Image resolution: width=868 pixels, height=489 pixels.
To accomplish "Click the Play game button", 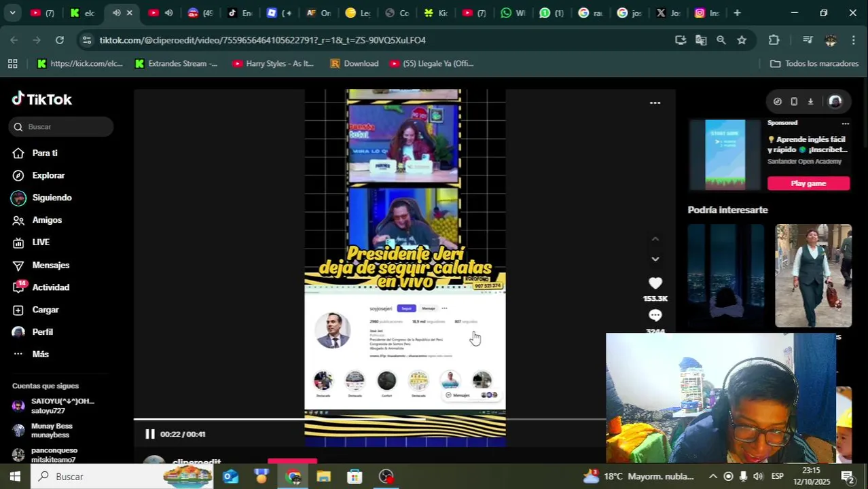I will pyautogui.click(x=808, y=183).
